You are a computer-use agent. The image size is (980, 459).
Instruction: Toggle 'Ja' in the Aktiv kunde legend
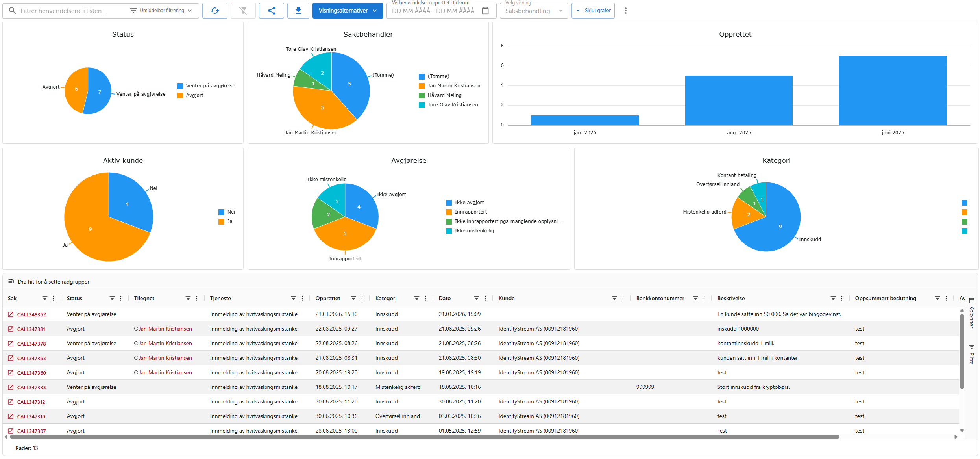[x=231, y=221]
